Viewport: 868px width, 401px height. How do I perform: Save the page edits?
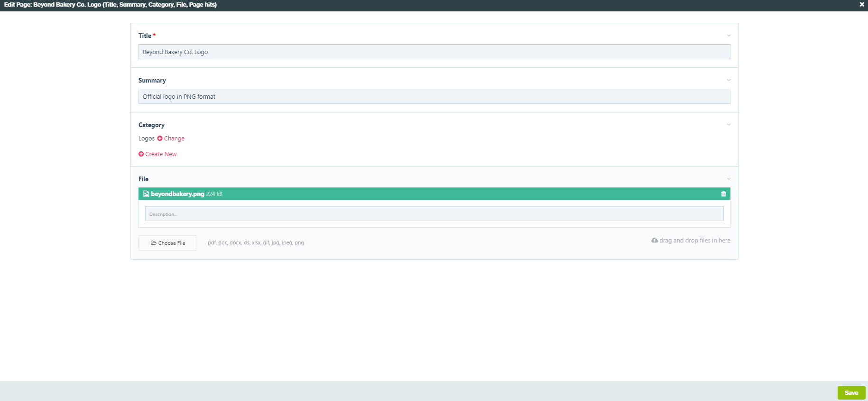coord(851,392)
